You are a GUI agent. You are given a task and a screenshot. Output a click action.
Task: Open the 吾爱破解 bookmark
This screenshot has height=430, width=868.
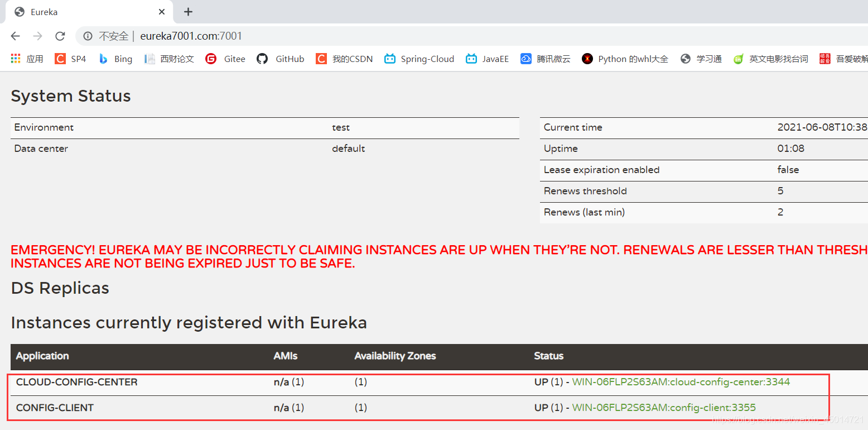click(843, 59)
